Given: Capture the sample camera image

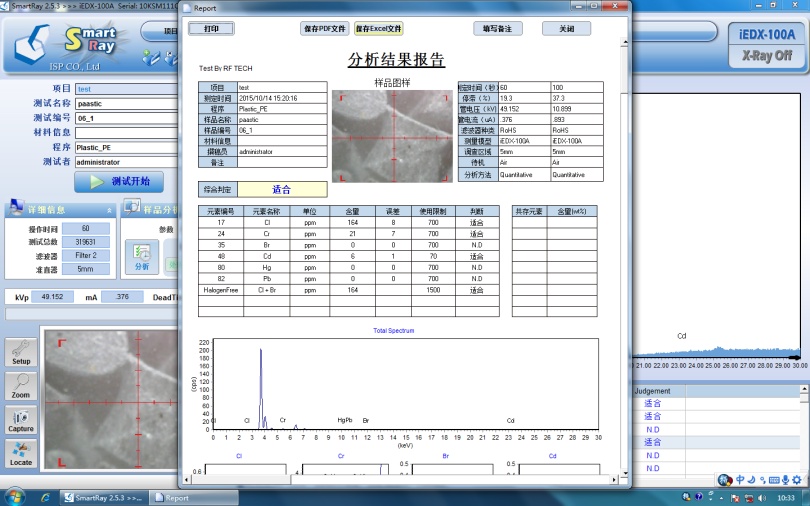Looking at the screenshot, I should point(21,420).
